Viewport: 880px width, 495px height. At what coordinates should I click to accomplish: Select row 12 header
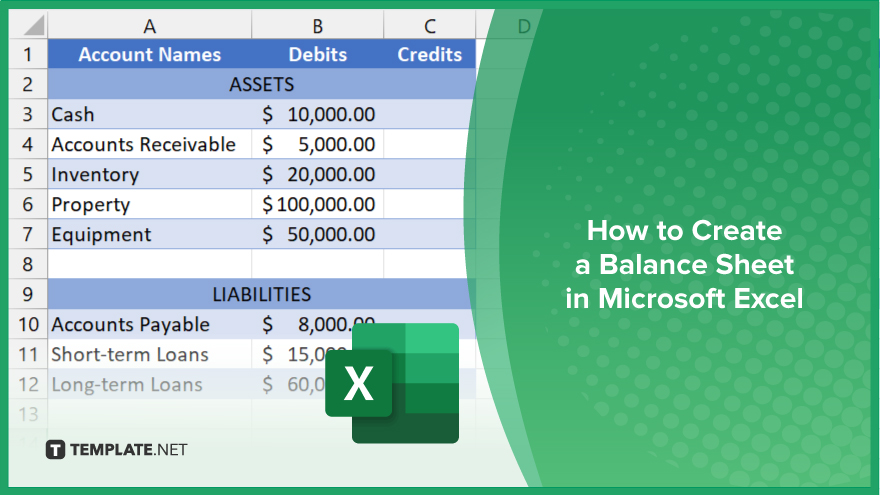click(x=28, y=384)
